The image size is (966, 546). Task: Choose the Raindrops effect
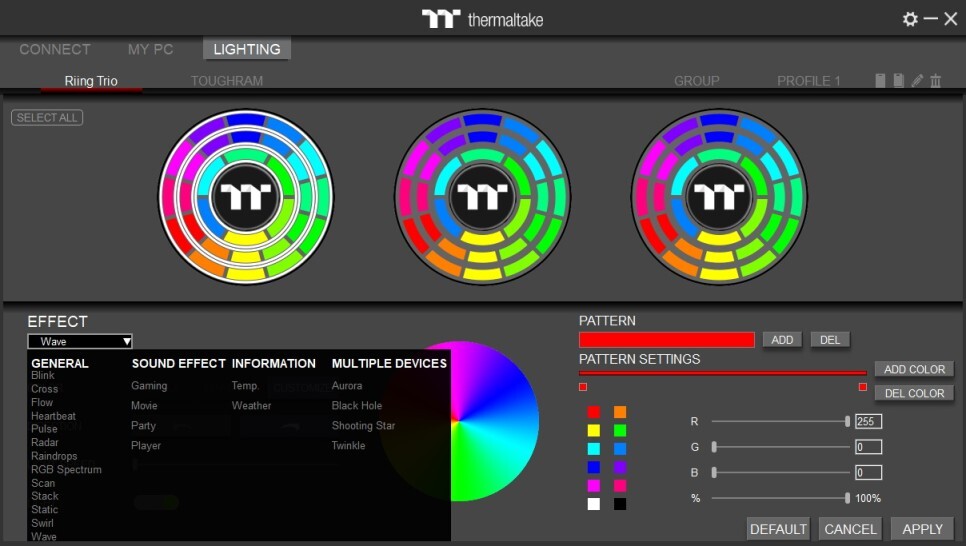[54, 456]
